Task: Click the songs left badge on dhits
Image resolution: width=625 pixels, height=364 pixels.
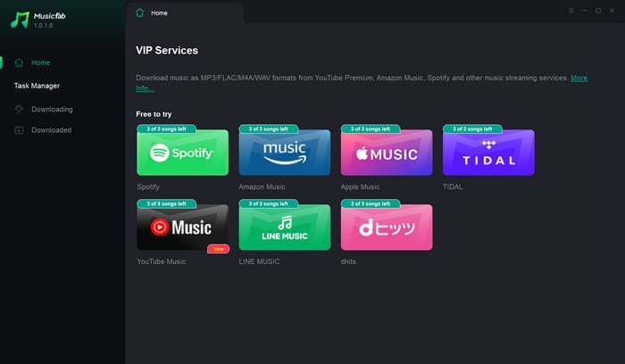Action: pyautogui.click(x=371, y=203)
